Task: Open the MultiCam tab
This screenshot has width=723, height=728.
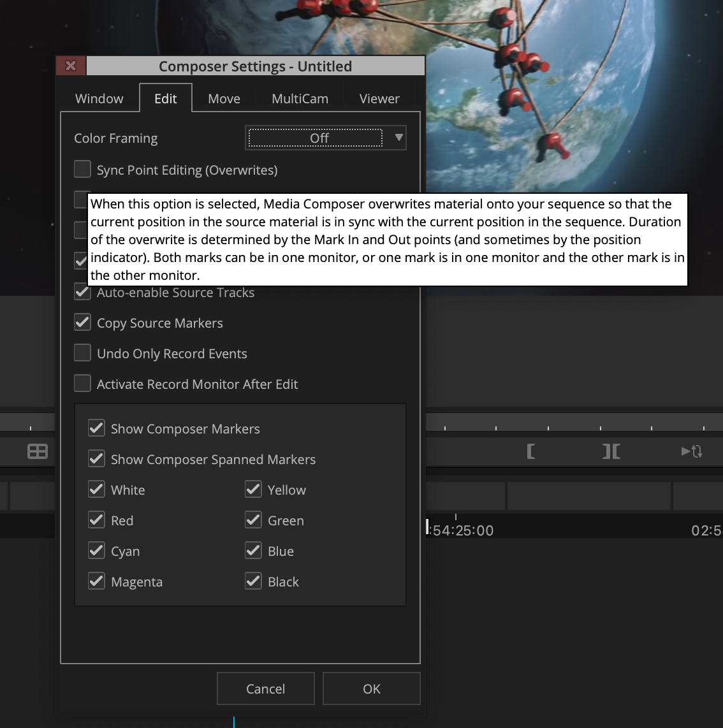Action: pyautogui.click(x=300, y=98)
